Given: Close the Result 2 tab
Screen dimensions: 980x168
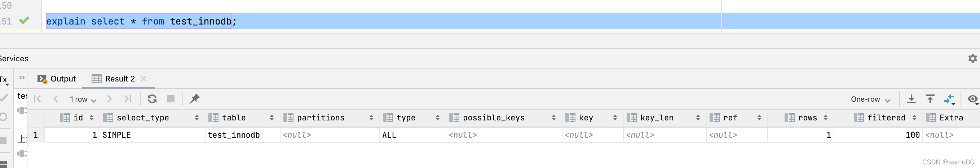Looking at the screenshot, I should coord(144,79).
